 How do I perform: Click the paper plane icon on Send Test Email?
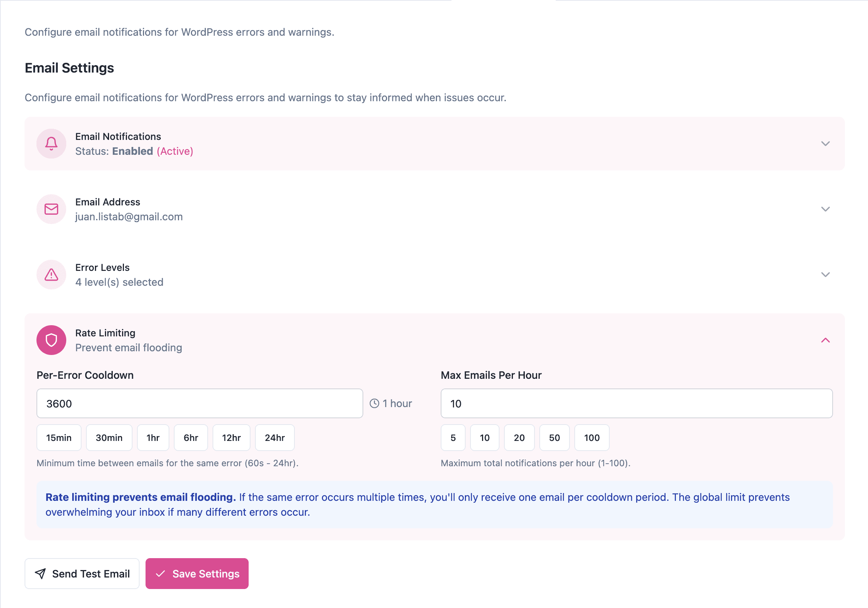tap(41, 574)
